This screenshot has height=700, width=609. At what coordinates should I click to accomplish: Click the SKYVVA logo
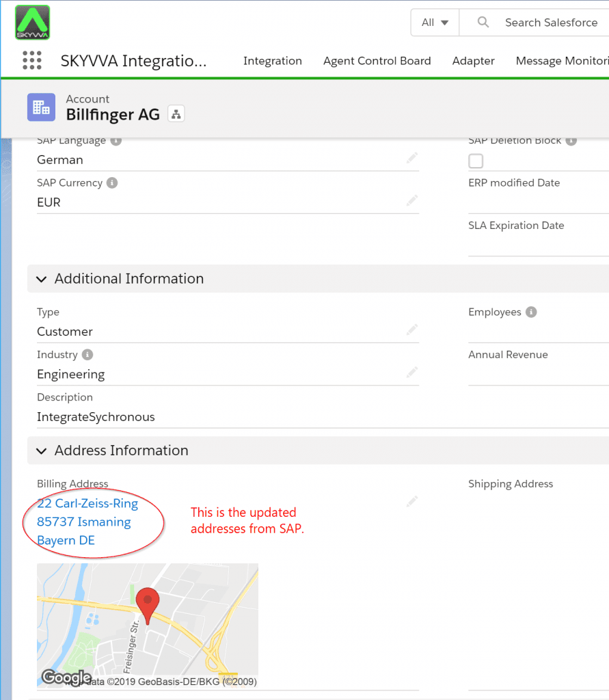click(32, 22)
